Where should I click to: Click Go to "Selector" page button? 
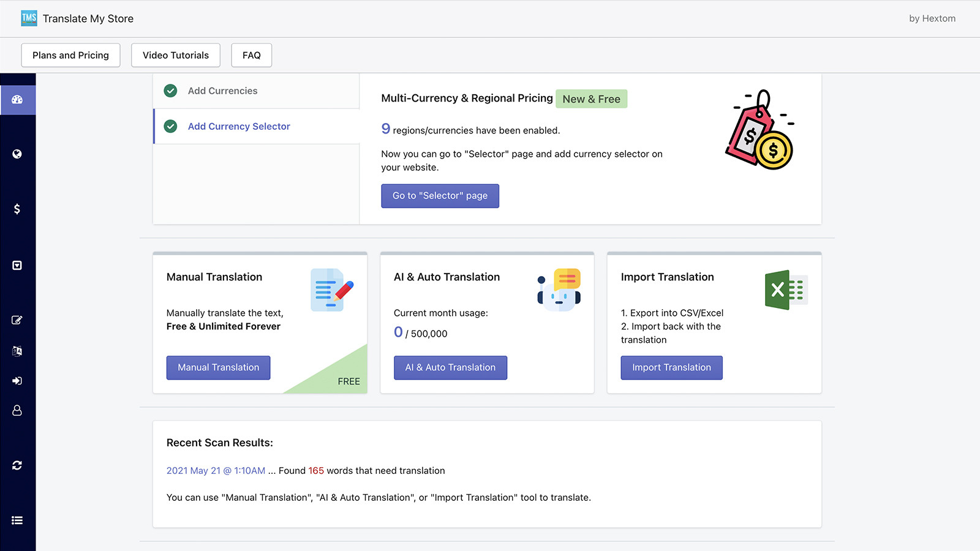[x=440, y=196]
